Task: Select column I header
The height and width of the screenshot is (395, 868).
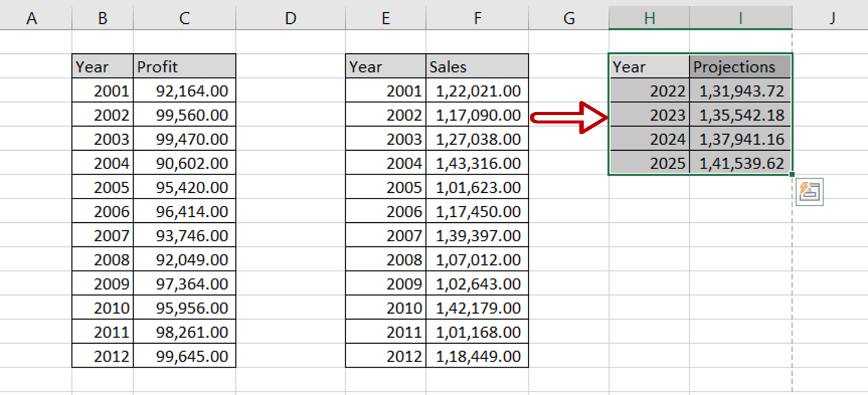Action: click(x=741, y=18)
